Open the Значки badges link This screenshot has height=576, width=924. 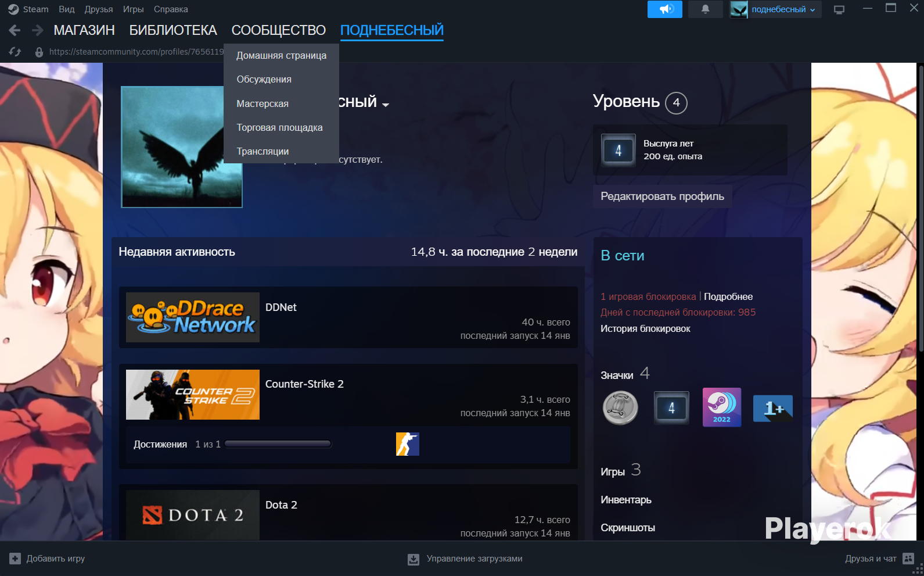point(617,375)
